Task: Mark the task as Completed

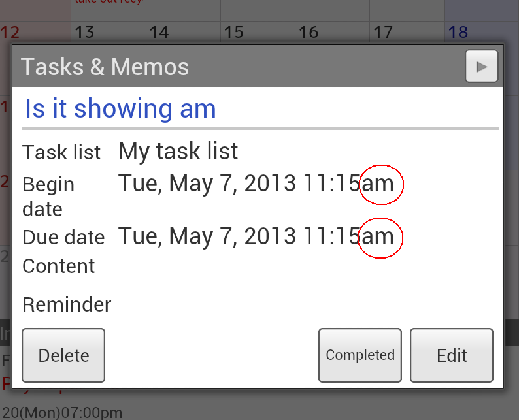Action: pyautogui.click(x=360, y=355)
